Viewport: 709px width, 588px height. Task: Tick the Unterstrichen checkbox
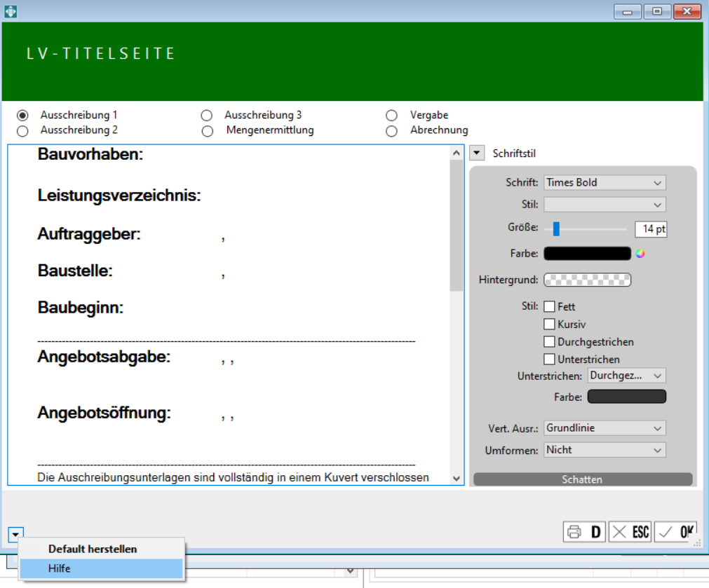coord(549,360)
